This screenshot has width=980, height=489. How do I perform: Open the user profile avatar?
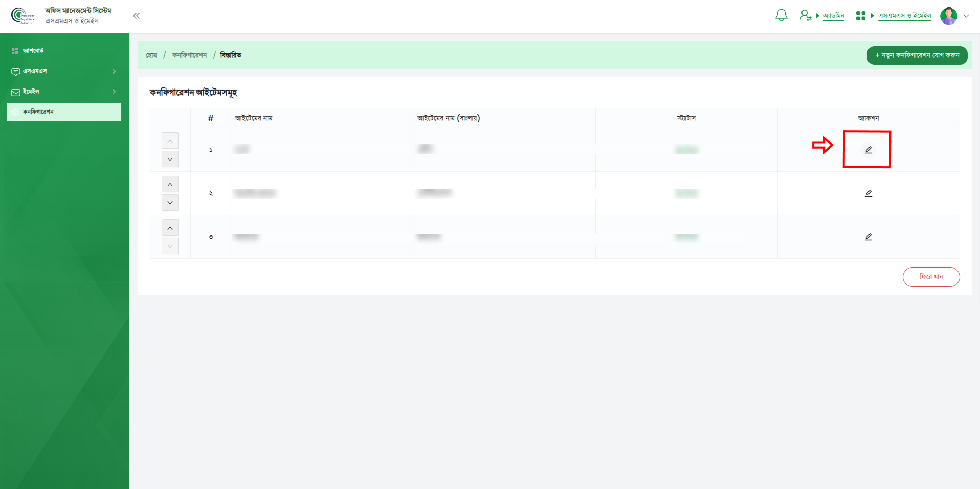[x=948, y=16]
